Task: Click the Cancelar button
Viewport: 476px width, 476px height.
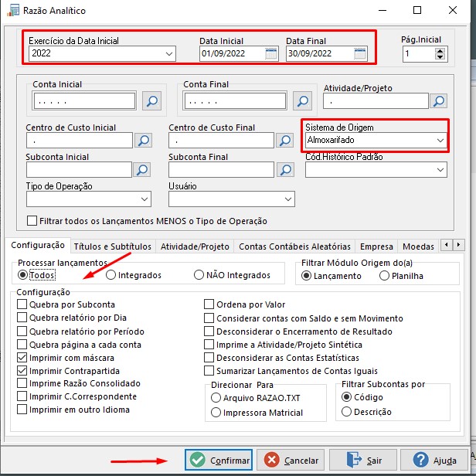Action: point(291,460)
